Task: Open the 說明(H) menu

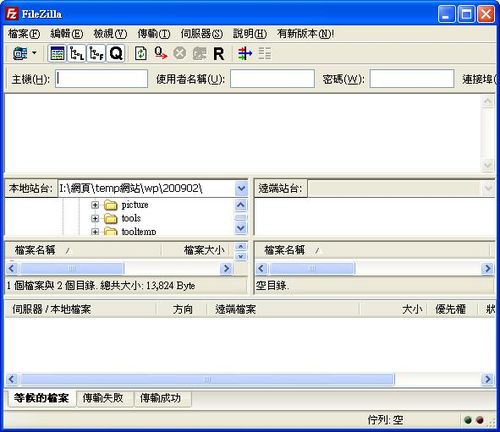Action: point(250,34)
